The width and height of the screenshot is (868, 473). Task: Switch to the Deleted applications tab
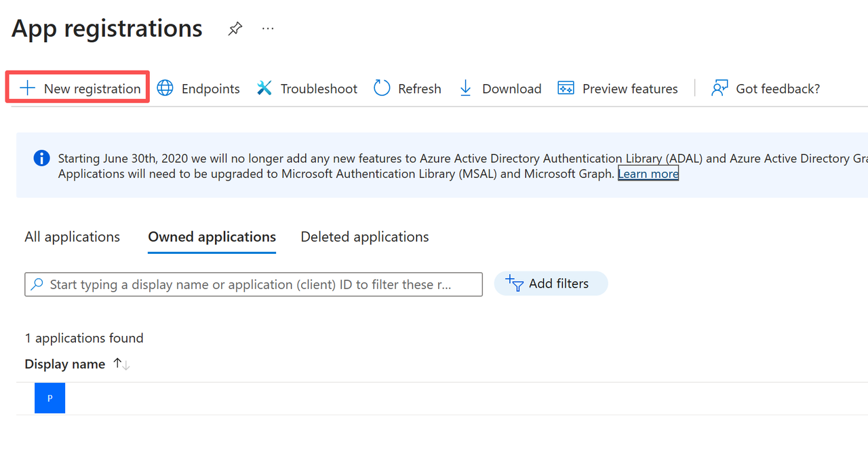pyautogui.click(x=364, y=236)
